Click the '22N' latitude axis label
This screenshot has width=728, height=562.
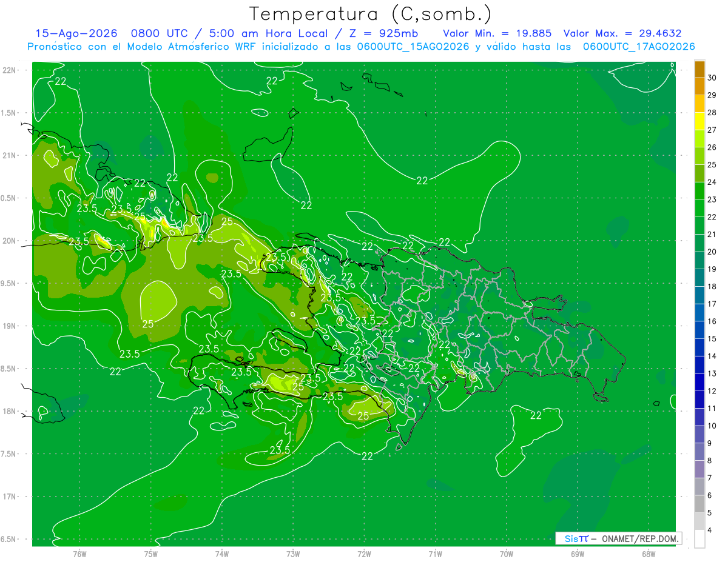(9, 70)
